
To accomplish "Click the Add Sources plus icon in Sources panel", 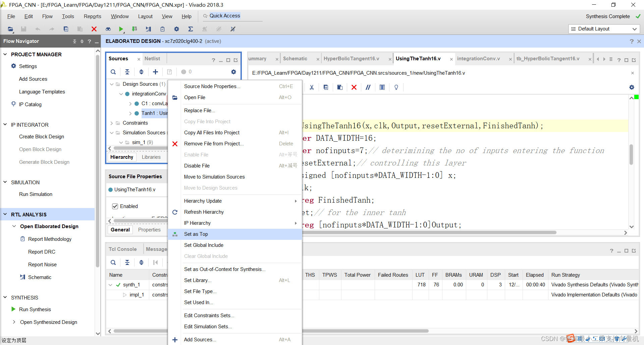I will [155, 72].
